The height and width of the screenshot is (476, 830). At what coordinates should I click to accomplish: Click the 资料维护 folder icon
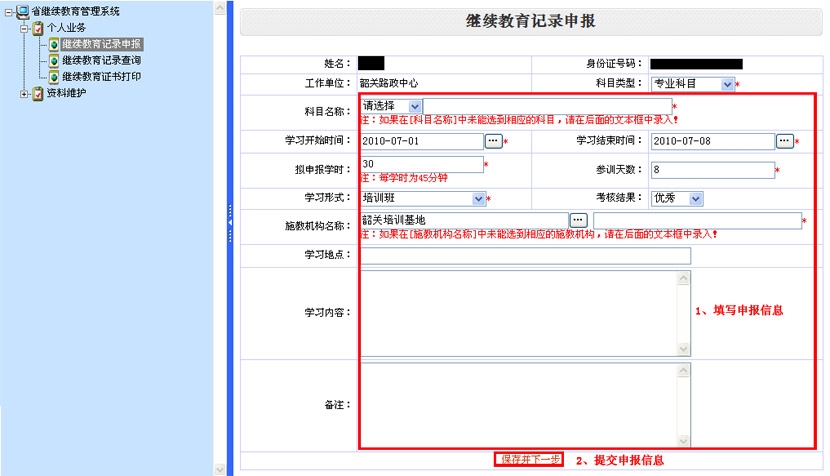click(x=38, y=93)
